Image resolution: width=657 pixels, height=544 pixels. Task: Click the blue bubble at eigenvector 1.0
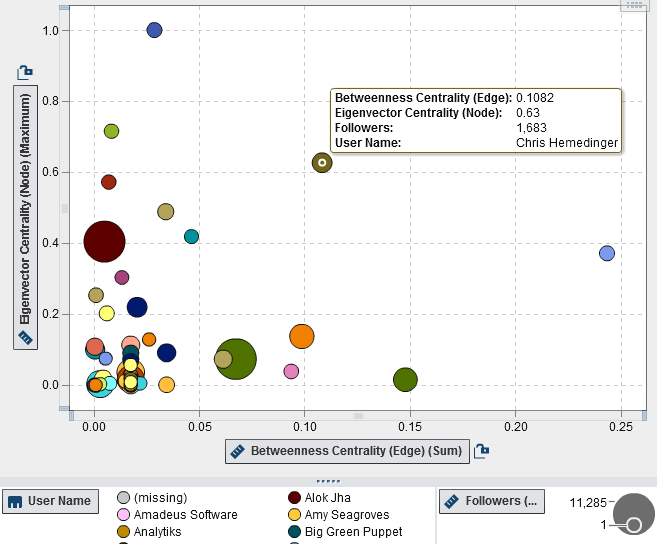pos(154,30)
